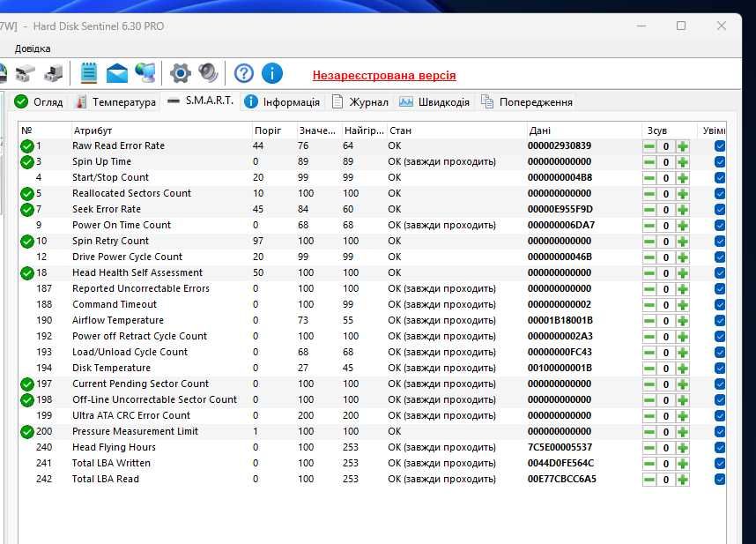Click the green check on Spin Up Time
This screenshot has width=756, height=544.
coord(27,162)
